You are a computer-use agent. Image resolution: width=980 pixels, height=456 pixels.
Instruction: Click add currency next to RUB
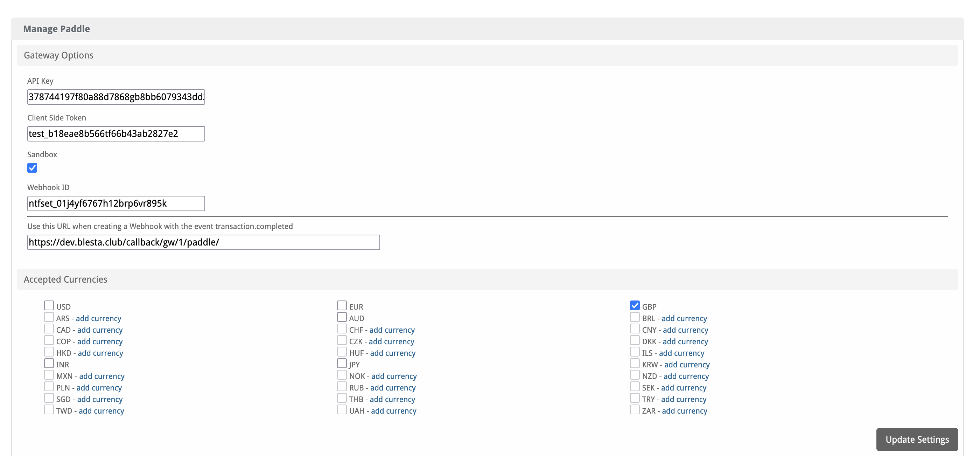pyautogui.click(x=393, y=388)
